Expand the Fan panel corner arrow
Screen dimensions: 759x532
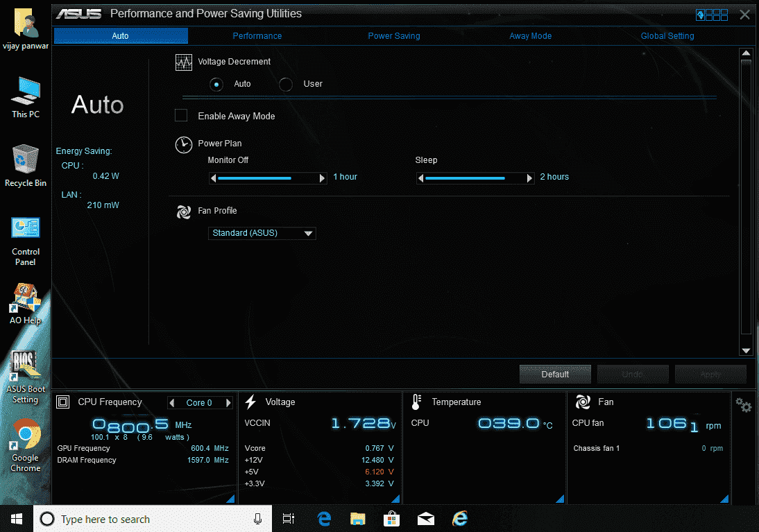click(x=724, y=499)
